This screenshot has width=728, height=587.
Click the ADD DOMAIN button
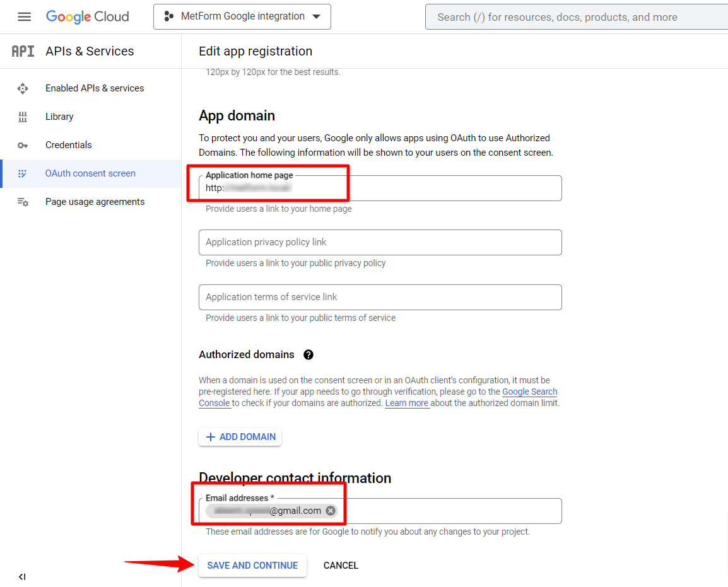pyautogui.click(x=240, y=437)
